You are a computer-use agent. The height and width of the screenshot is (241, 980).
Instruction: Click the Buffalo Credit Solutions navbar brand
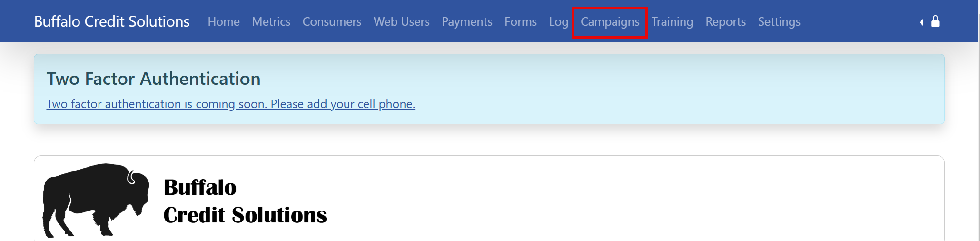(x=112, y=21)
